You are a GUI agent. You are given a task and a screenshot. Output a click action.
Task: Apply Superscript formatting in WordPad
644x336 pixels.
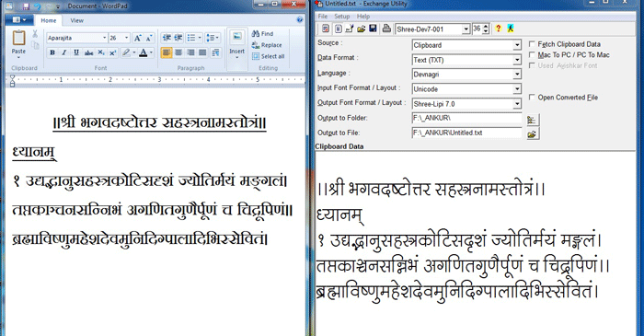pyautogui.click(x=112, y=52)
